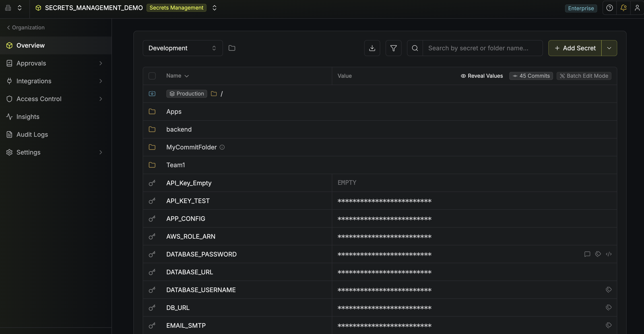Select the DATABASE_USERNAME secret name

[x=201, y=290]
